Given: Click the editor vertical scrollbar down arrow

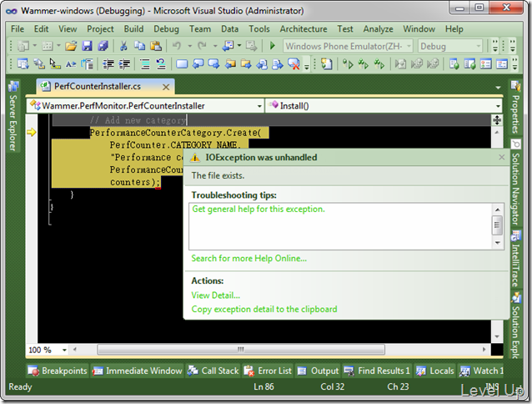Looking at the screenshot, I should click(497, 336).
